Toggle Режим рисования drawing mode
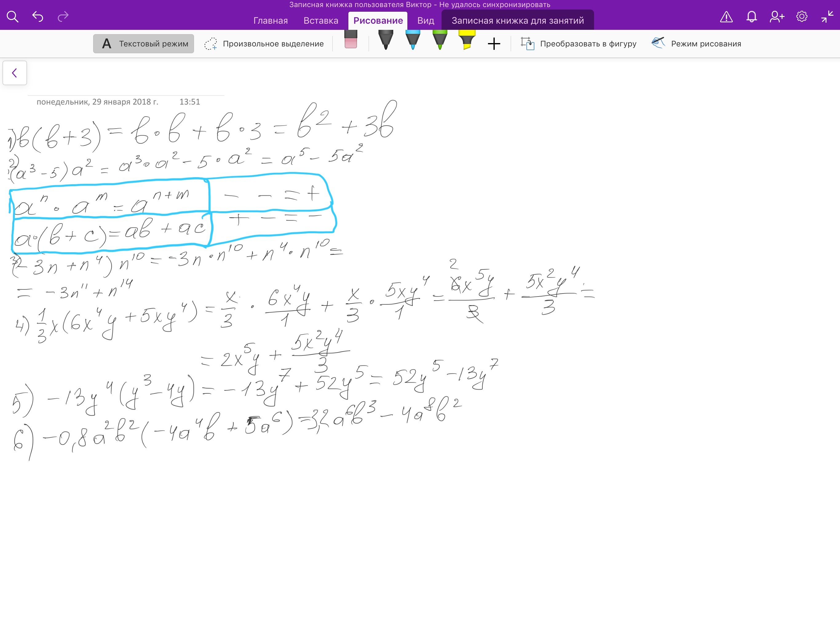The image size is (840, 630). (696, 44)
